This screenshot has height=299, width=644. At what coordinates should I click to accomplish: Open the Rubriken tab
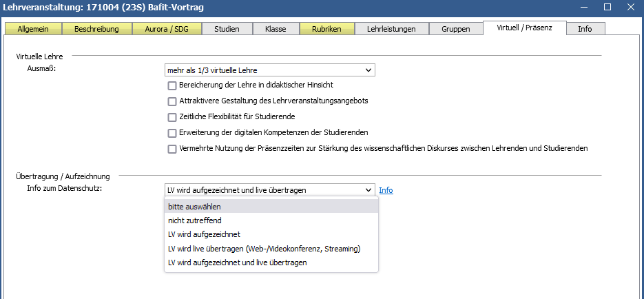[328, 29]
